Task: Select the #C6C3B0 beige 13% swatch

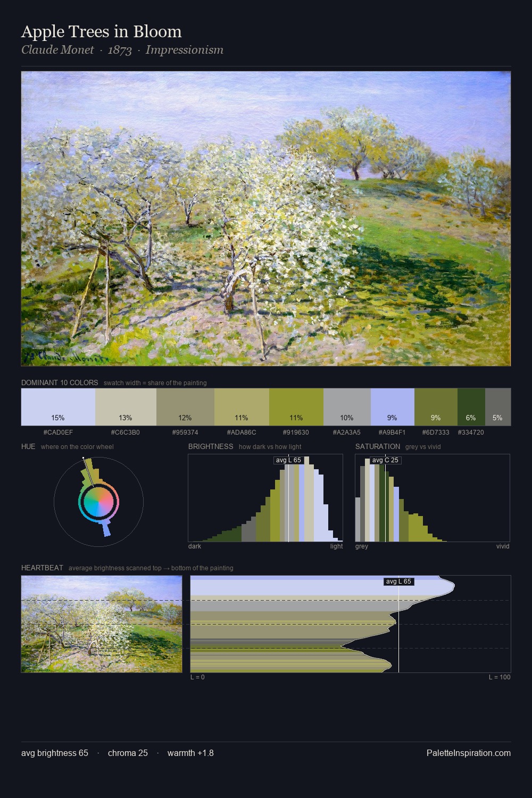Action: pos(126,407)
